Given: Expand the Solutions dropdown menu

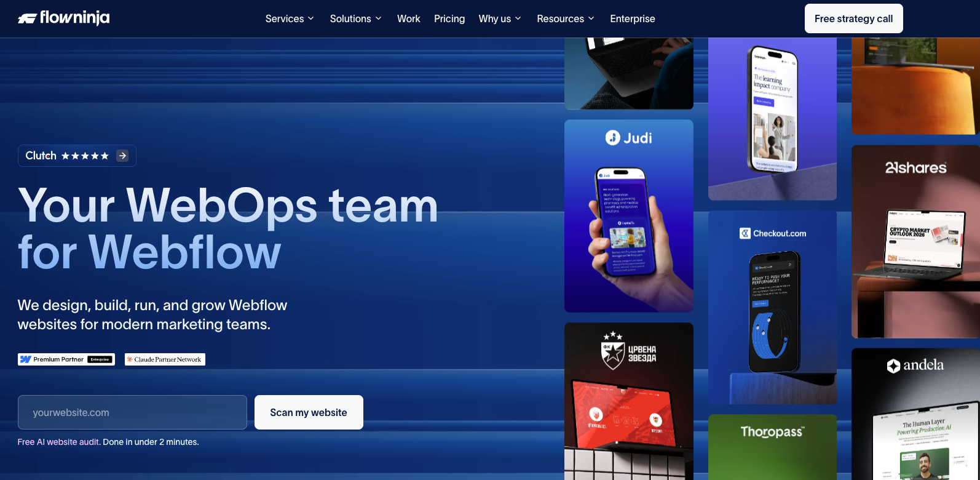Looking at the screenshot, I should coord(355,18).
